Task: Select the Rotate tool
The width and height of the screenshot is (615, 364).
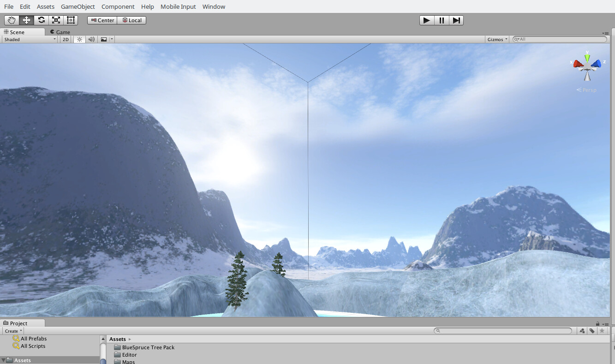Action: point(41,20)
